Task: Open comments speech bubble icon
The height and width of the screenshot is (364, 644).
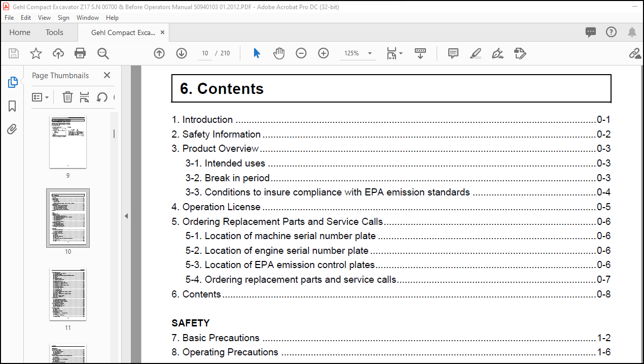Action: pyautogui.click(x=591, y=32)
